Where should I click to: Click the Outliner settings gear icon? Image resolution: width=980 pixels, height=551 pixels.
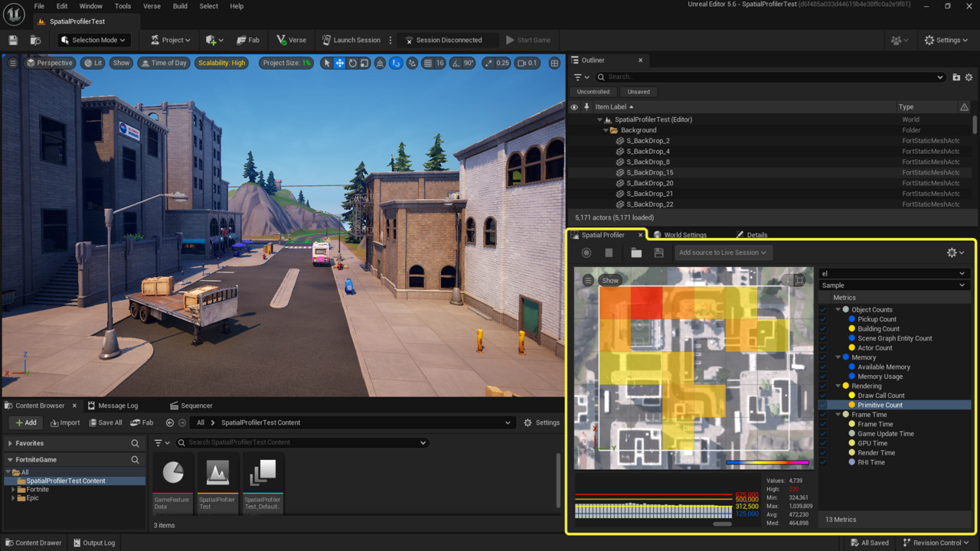pyautogui.click(x=969, y=77)
